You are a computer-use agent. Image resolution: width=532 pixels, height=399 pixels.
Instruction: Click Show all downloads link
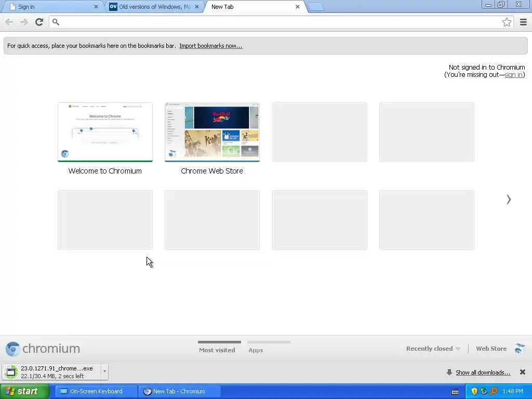tap(483, 373)
